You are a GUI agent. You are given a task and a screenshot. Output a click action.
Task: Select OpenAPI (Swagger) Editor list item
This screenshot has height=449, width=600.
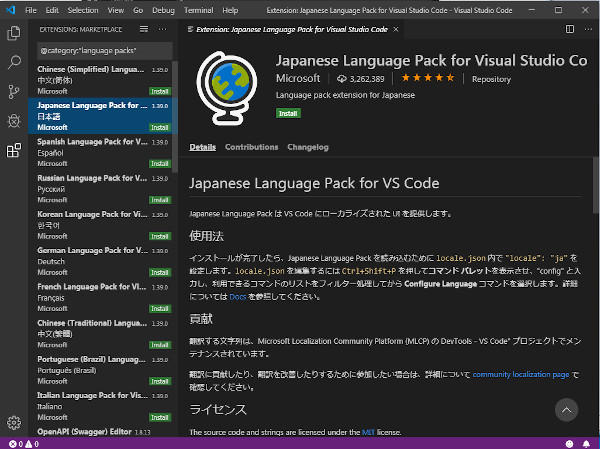pos(100,431)
